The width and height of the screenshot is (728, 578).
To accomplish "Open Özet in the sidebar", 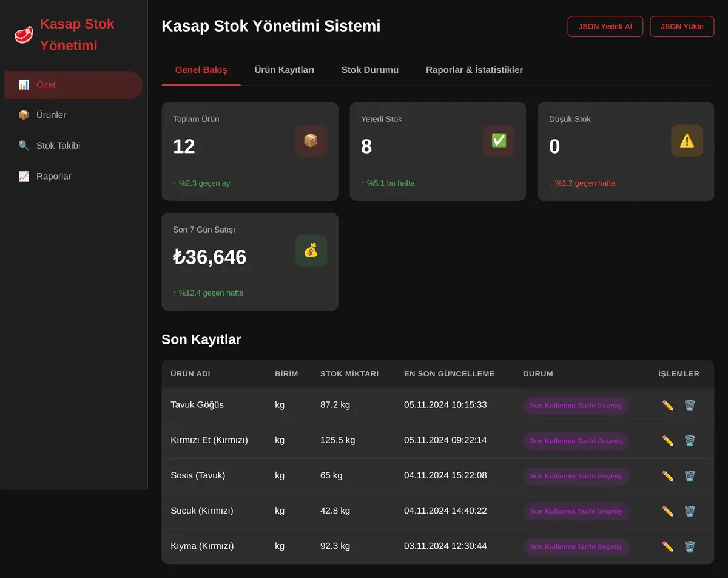I will [x=73, y=85].
